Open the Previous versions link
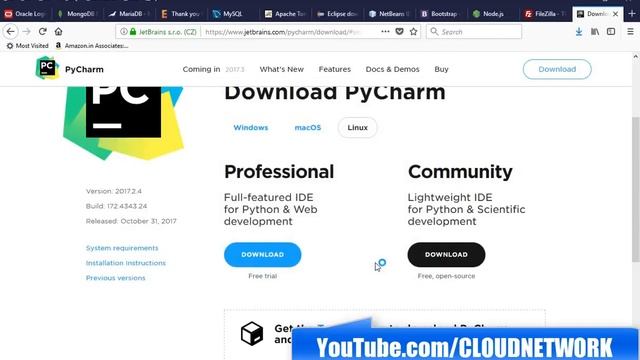This screenshot has height=360, width=640. coord(116,278)
